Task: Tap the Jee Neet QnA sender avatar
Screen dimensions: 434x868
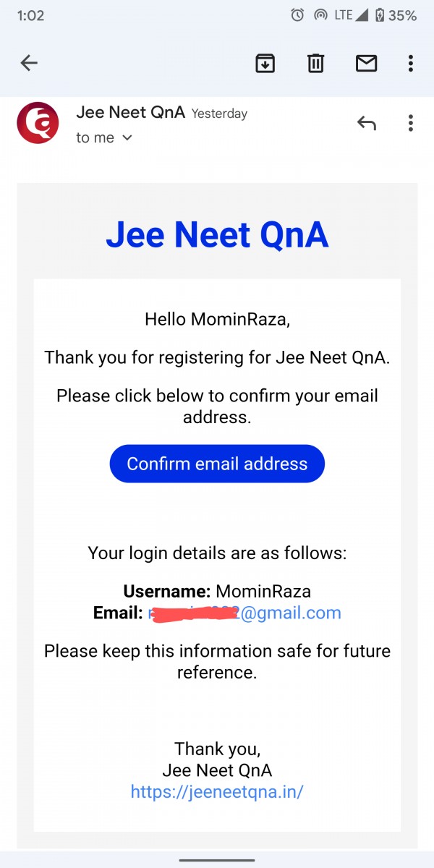Action: (38, 123)
